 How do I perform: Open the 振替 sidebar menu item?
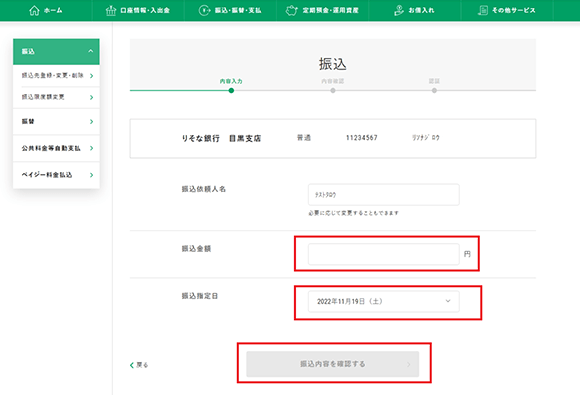click(56, 121)
